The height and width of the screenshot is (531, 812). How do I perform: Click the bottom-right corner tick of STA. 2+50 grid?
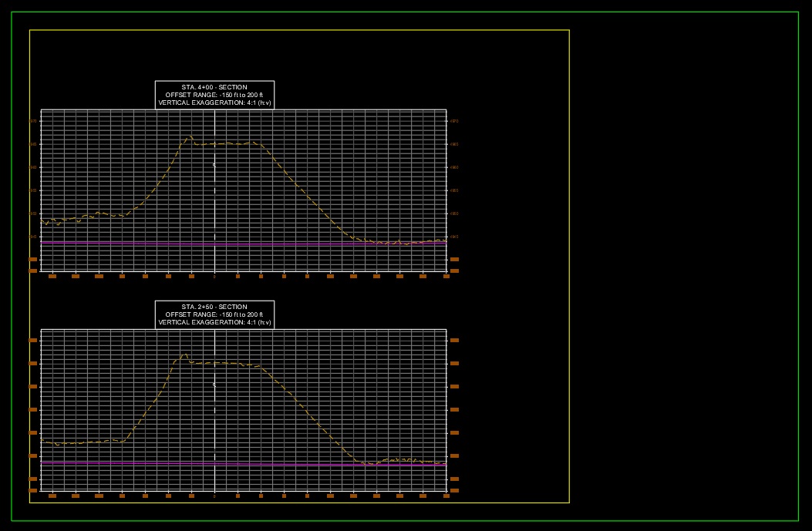[446, 494]
